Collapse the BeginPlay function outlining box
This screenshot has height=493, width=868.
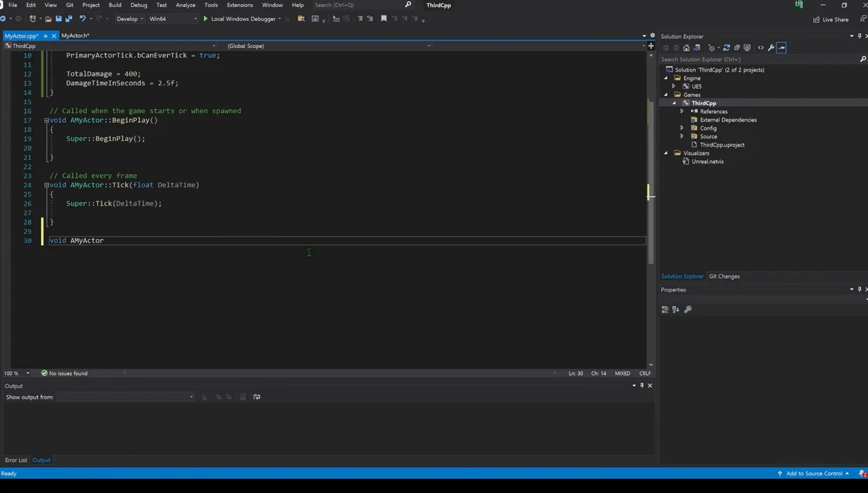tap(46, 120)
